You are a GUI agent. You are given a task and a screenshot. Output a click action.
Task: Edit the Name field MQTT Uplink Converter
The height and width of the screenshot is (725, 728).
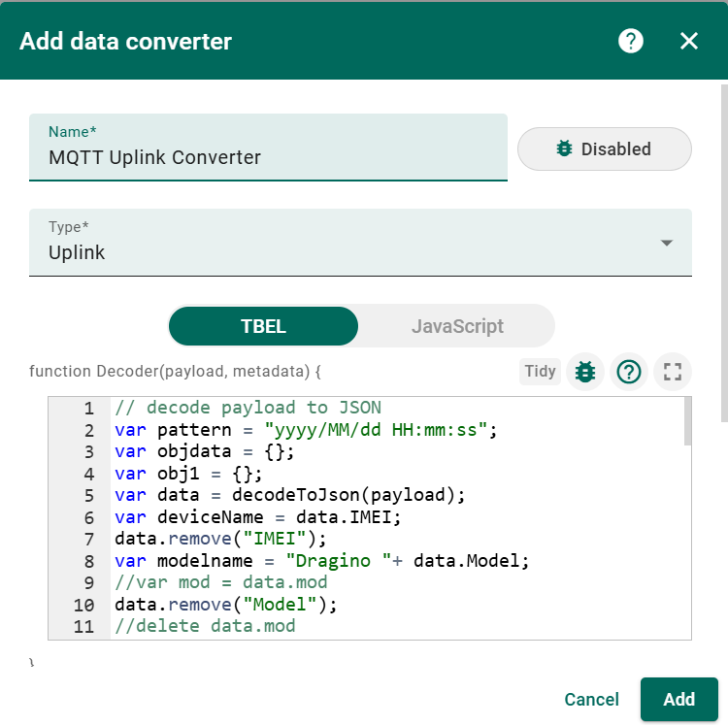[x=268, y=148]
